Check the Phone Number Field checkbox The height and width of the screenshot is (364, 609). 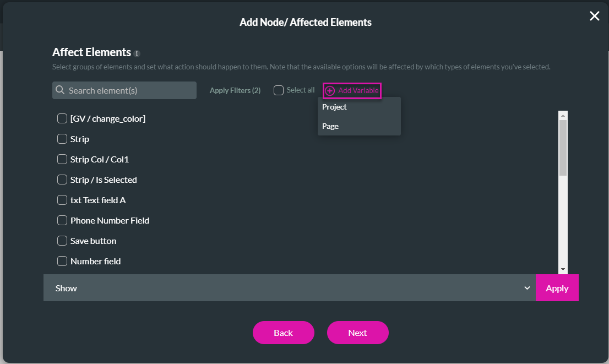62,220
